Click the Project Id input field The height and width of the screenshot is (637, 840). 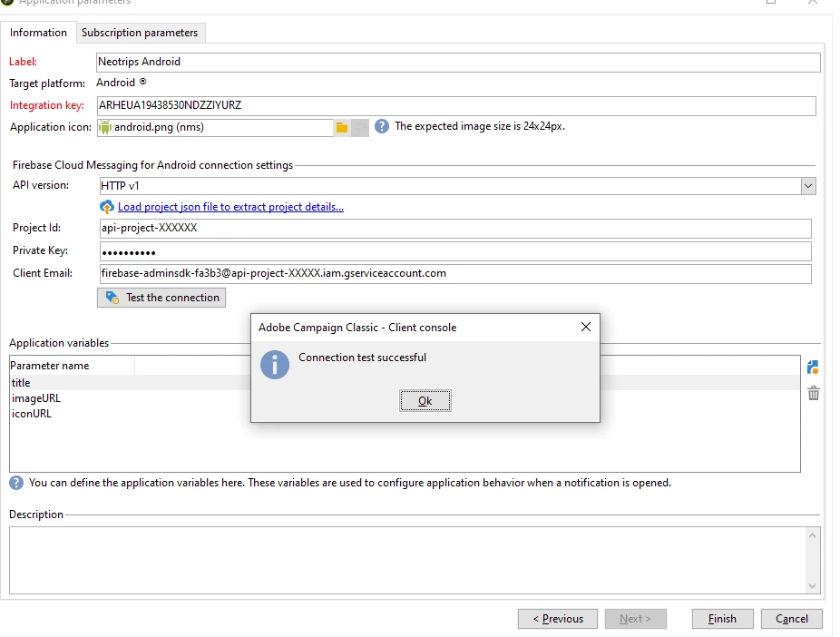click(455, 229)
